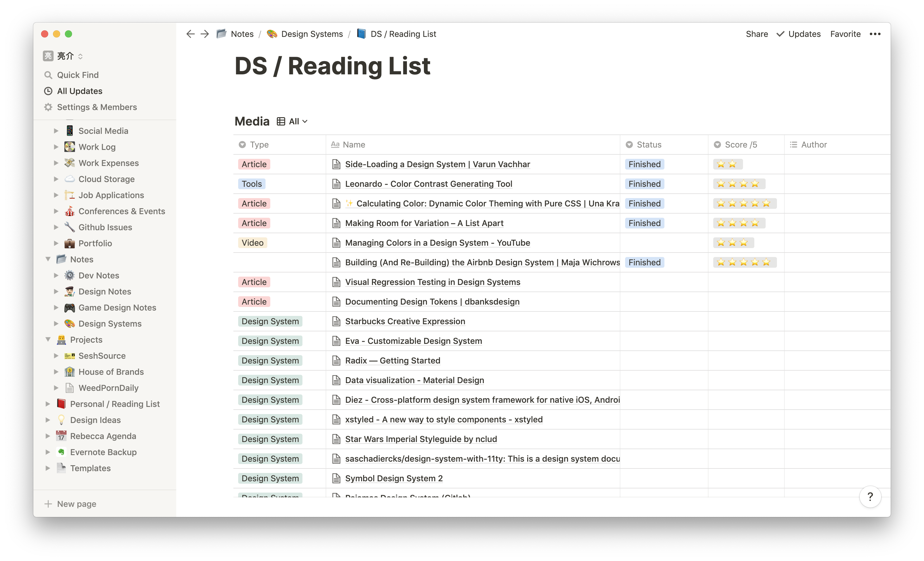Click the back navigation arrow icon

click(191, 34)
